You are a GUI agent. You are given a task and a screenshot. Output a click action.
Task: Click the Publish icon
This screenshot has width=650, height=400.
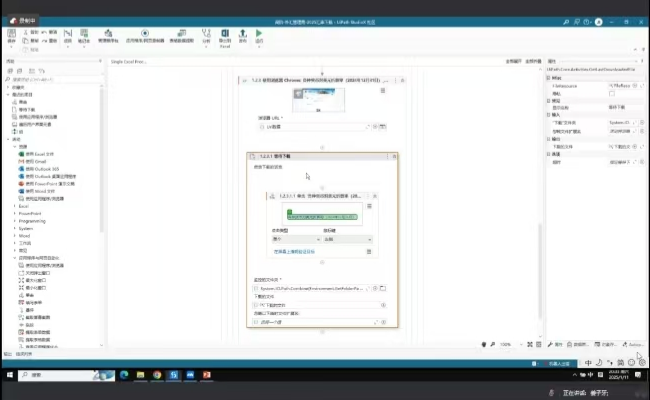(242, 36)
